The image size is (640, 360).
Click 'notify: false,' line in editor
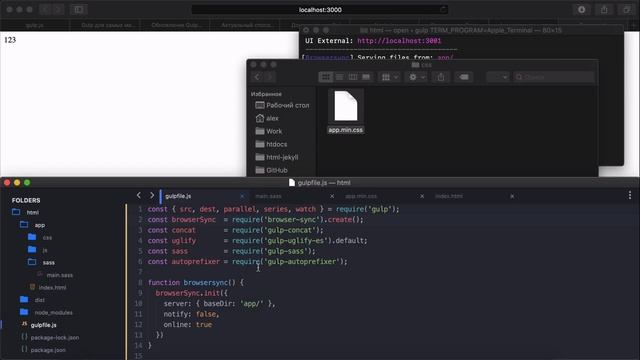click(x=191, y=314)
